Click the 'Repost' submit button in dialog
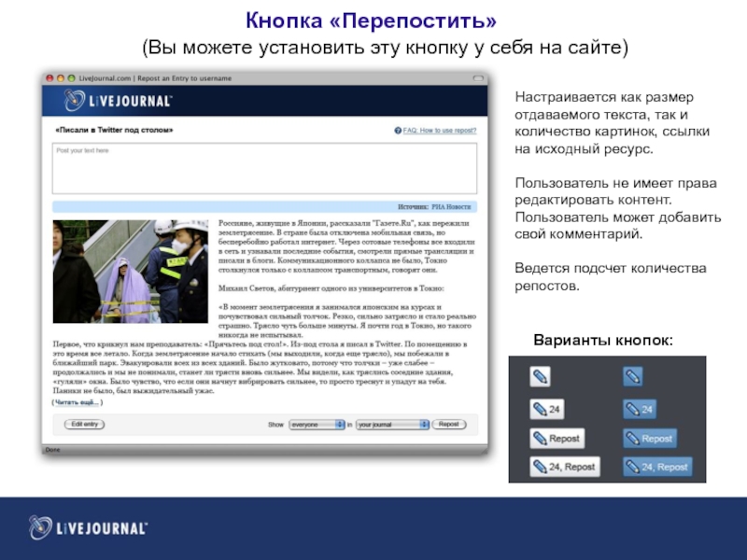The image size is (747, 560). click(x=449, y=424)
